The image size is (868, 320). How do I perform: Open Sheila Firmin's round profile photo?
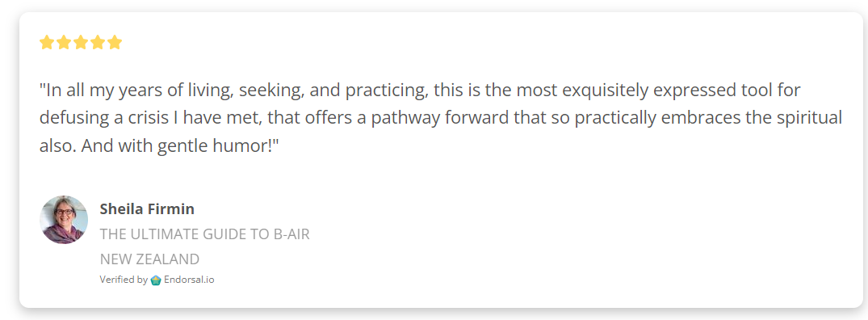coord(64,220)
